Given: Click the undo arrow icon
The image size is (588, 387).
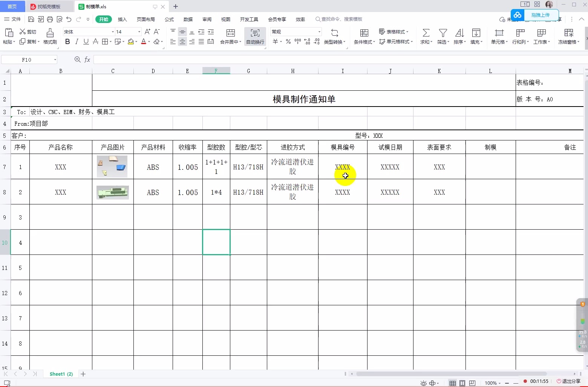Looking at the screenshot, I should pos(69,19).
